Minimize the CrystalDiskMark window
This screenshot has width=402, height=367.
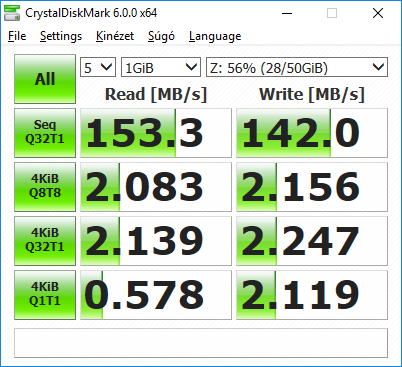(287, 13)
